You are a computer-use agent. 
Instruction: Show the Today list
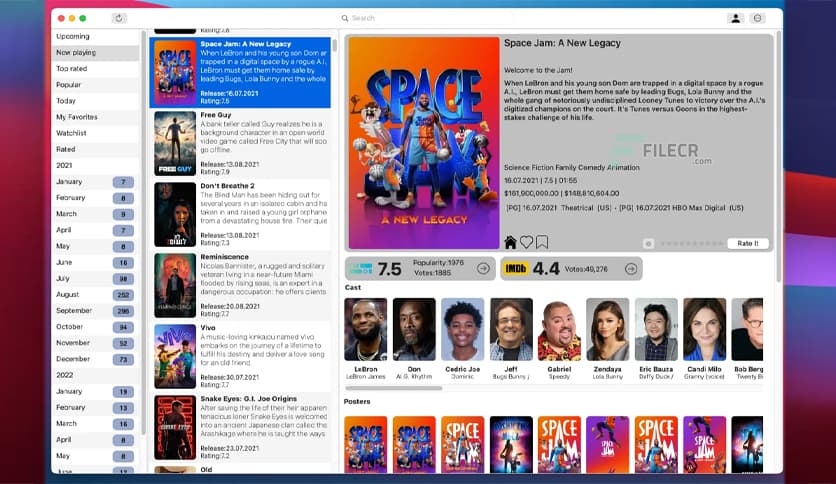95,101
